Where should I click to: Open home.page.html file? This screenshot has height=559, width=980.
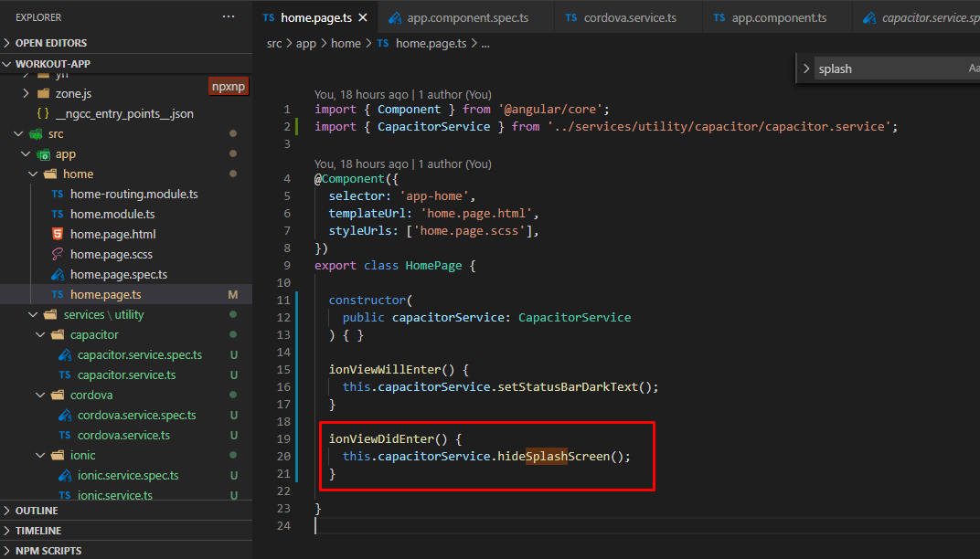(113, 234)
